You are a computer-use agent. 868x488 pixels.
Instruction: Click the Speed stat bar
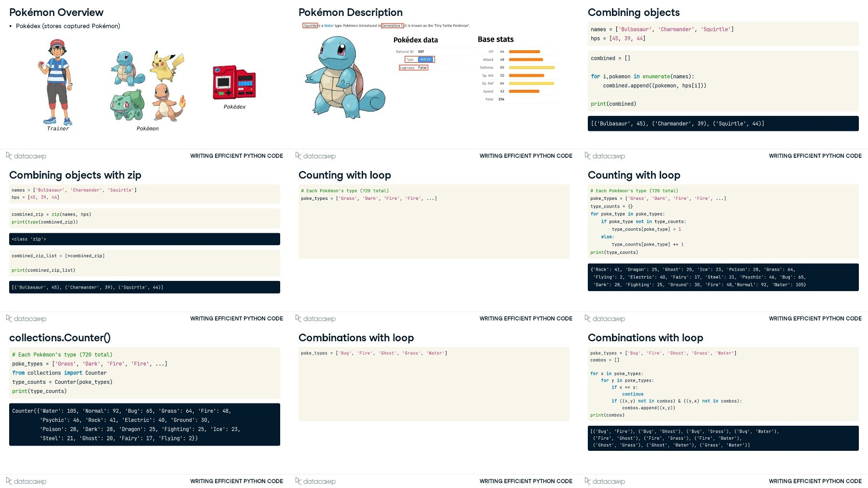tap(524, 91)
